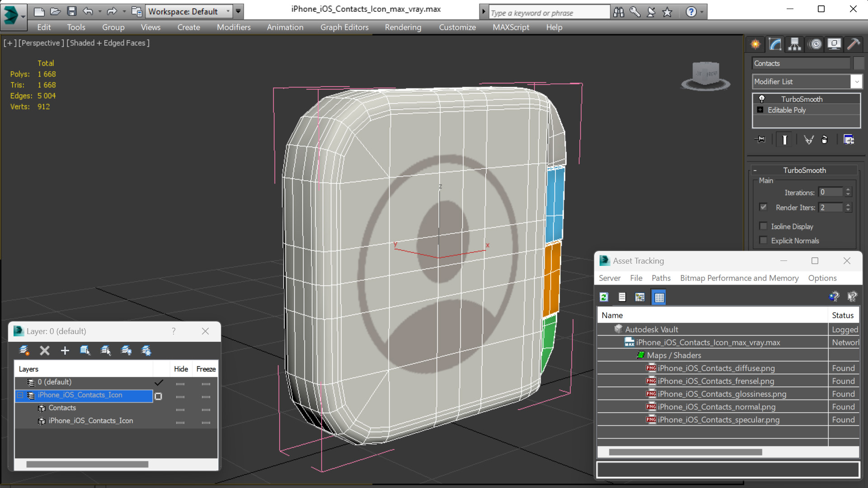
Task: Click Make Unique icon below modifier stack
Action: 808,139
